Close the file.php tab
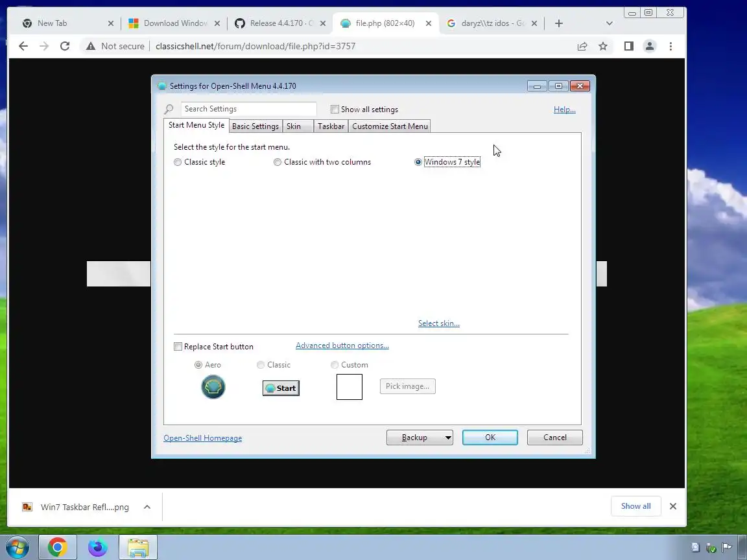Image resolution: width=747 pixels, height=560 pixels. tap(428, 23)
